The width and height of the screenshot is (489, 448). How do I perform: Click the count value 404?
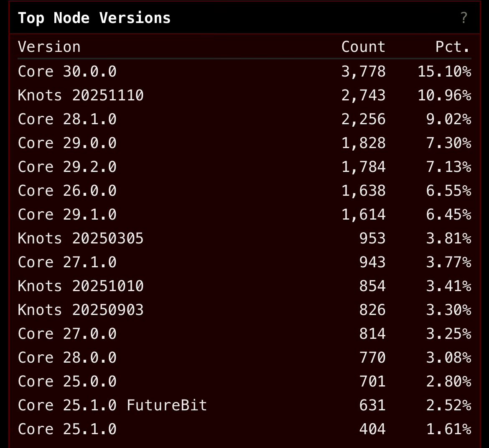372,429
